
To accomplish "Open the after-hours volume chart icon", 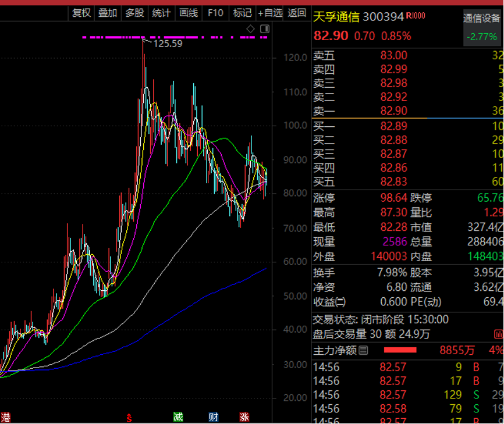I will [x=499, y=334].
